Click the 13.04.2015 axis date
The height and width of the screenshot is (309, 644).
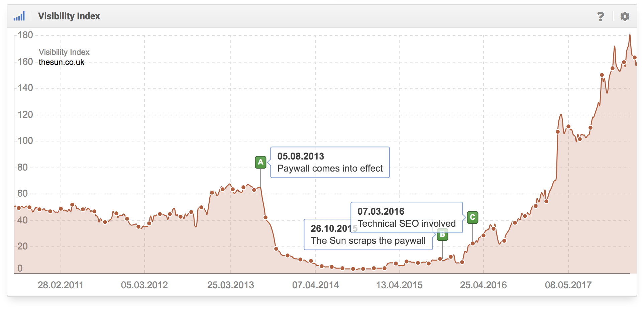(400, 285)
